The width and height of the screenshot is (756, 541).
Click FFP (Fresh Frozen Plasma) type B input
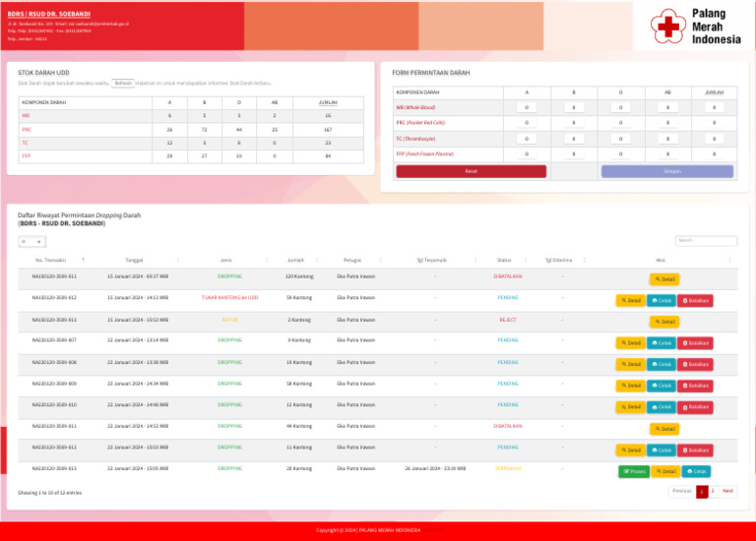pos(574,154)
